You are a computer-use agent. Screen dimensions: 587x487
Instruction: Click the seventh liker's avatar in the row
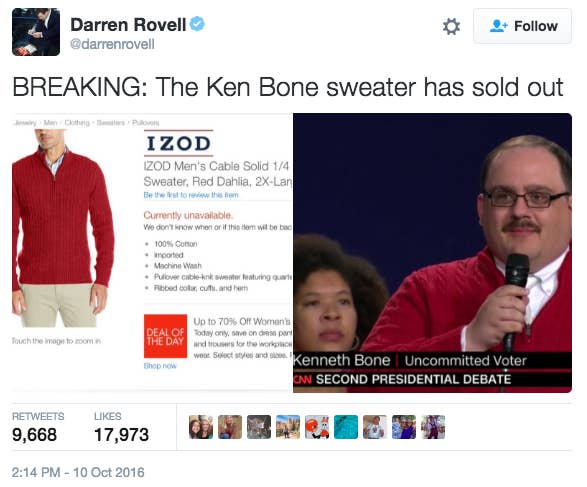tap(375, 427)
